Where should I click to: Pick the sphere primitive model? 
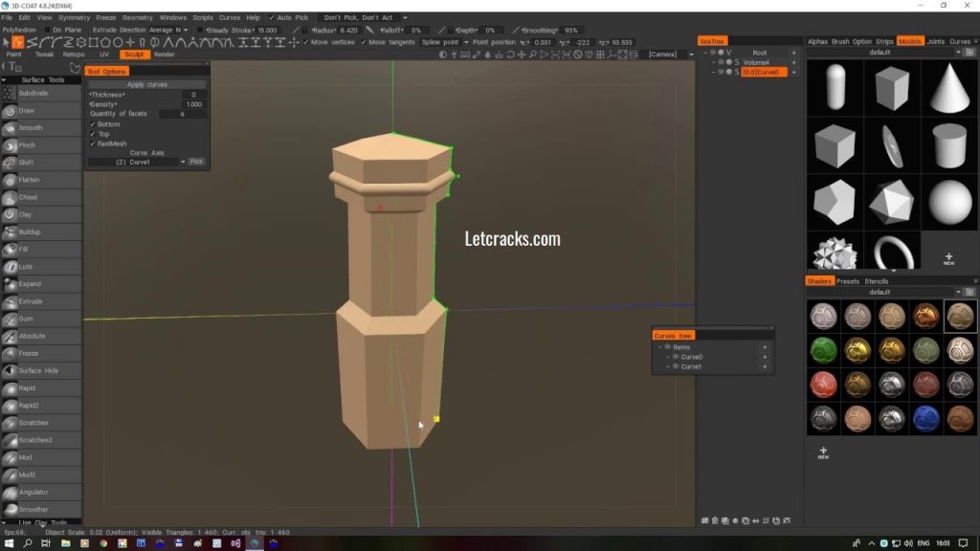point(949,203)
